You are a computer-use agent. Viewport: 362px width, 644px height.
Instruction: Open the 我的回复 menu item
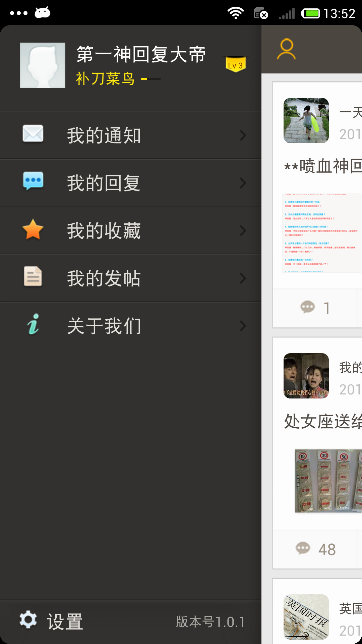coord(104,183)
